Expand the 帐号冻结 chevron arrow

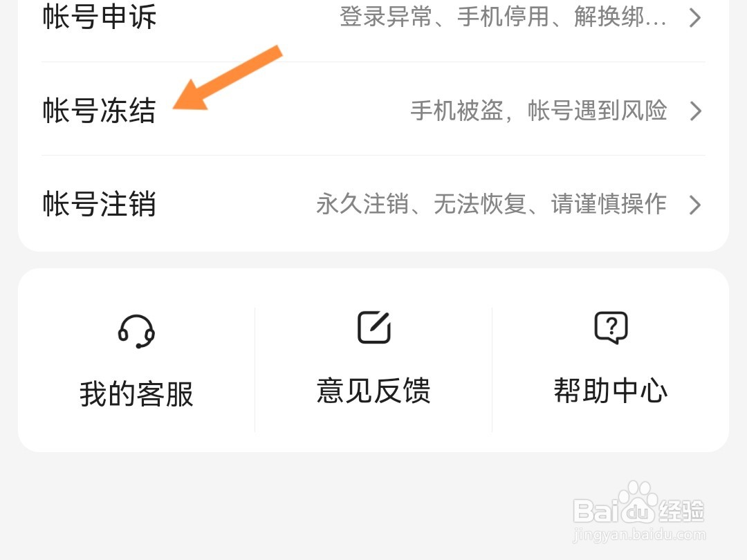pos(695,111)
